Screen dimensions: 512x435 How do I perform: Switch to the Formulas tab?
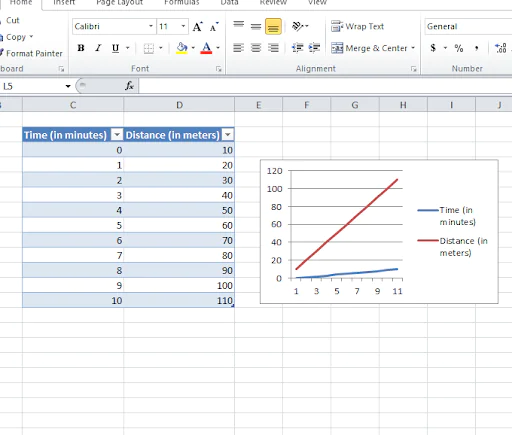click(x=182, y=3)
